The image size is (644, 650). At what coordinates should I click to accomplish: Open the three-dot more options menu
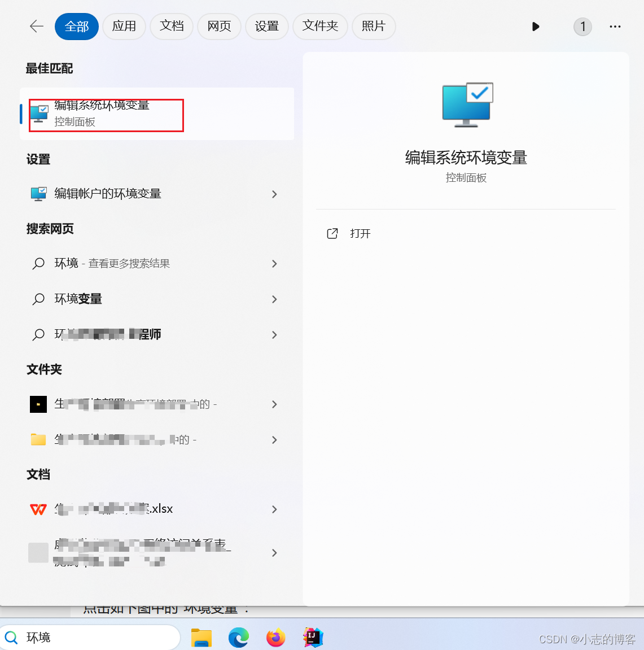click(615, 27)
